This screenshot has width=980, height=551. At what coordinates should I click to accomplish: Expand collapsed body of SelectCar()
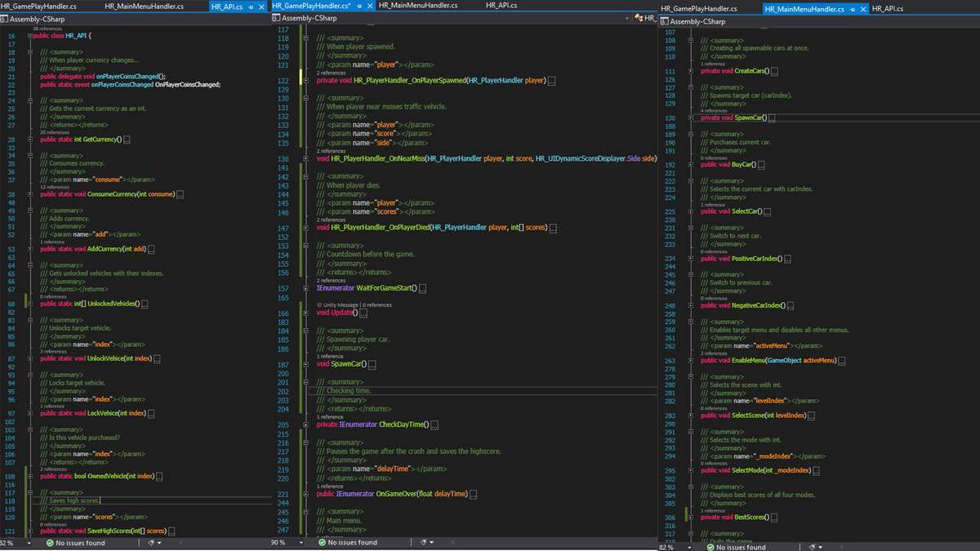[x=767, y=211]
